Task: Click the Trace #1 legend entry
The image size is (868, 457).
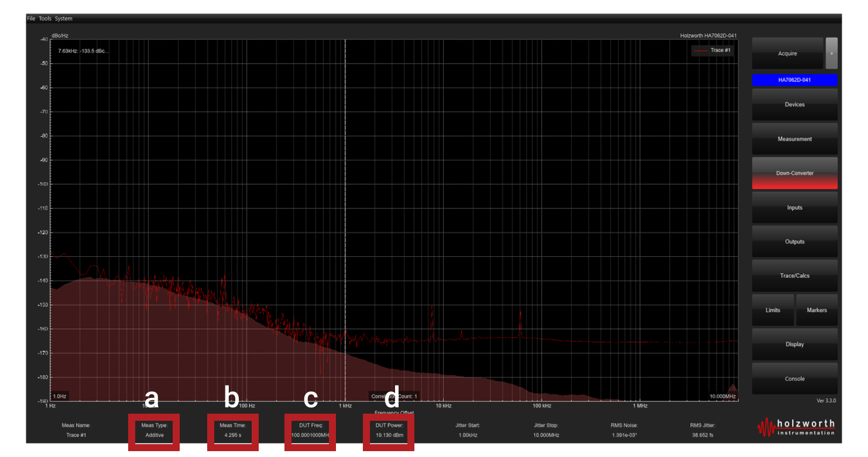Action: (x=712, y=50)
